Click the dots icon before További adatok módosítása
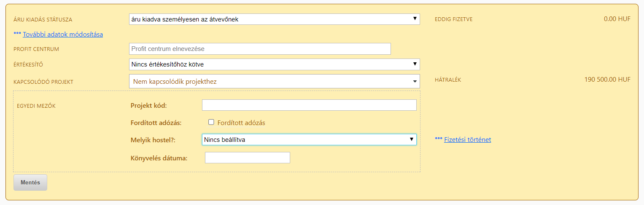Image resolution: width=644 pixels, height=205 pixels. 17,33
